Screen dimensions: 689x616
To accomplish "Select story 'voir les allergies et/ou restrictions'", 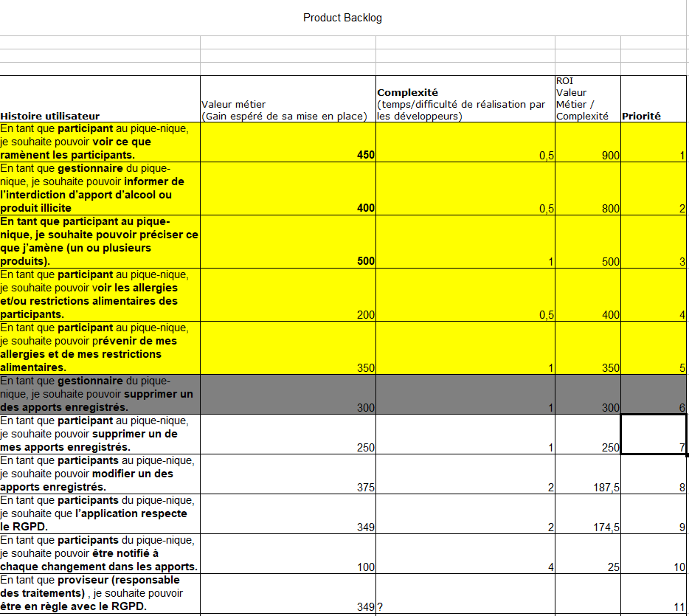I will 100,295.
